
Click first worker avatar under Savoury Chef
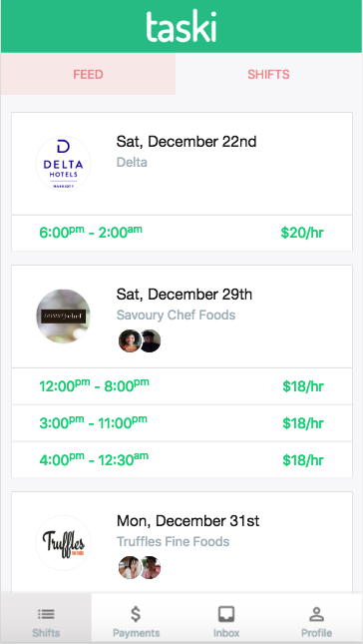(130, 340)
